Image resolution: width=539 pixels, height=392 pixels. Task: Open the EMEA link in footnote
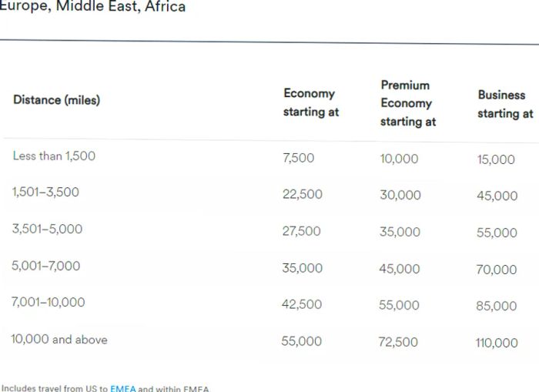[122, 389]
